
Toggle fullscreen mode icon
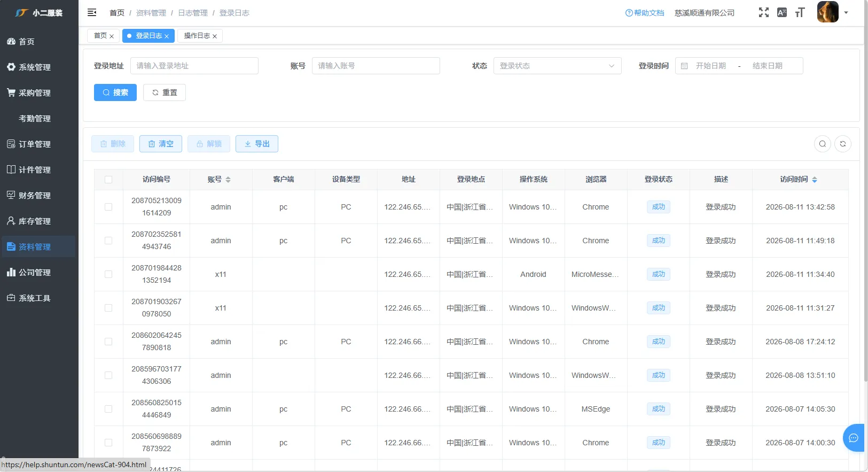764,12
